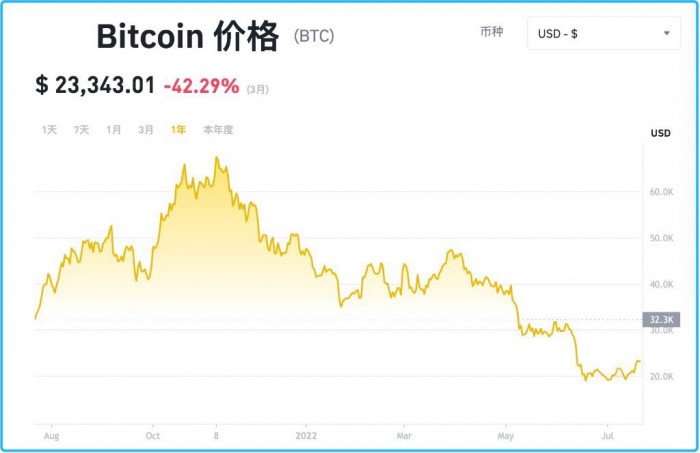Click the 32.3K price marker label
Image resolution: width=700 pixels, height=453 pixels.
coord(661,320)
